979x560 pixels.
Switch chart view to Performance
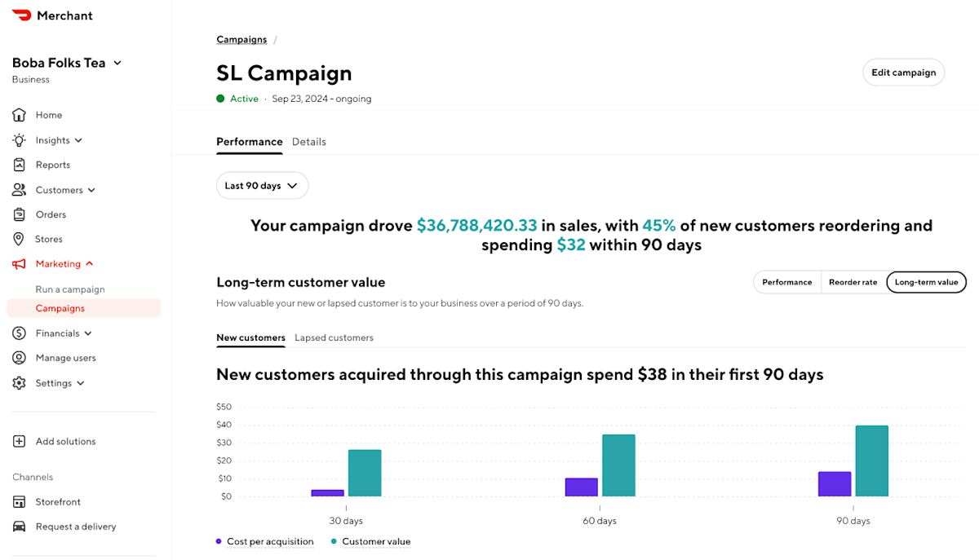[x=786, y=282]
